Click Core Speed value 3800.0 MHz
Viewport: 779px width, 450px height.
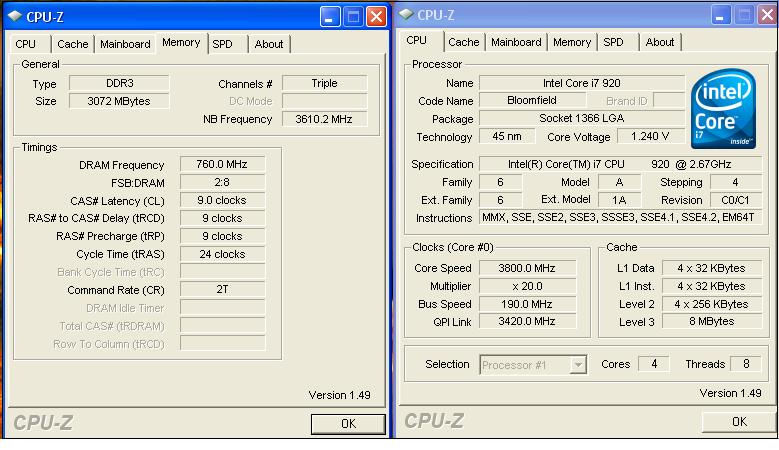tap(527, 268)
